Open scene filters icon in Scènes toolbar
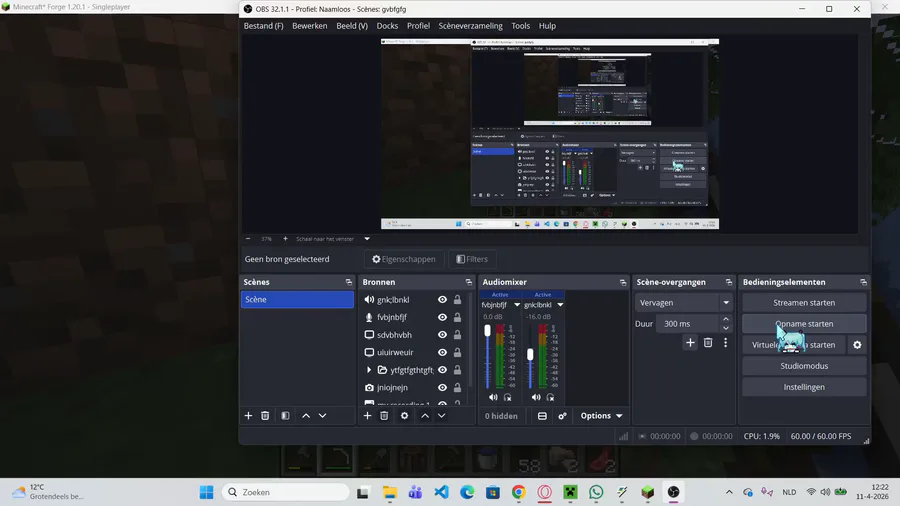900x506 pixels. point(285,415)
